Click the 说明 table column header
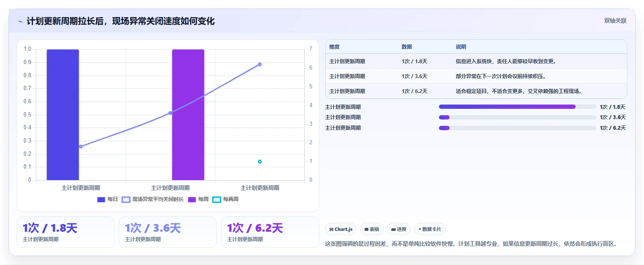 [461, 47]
